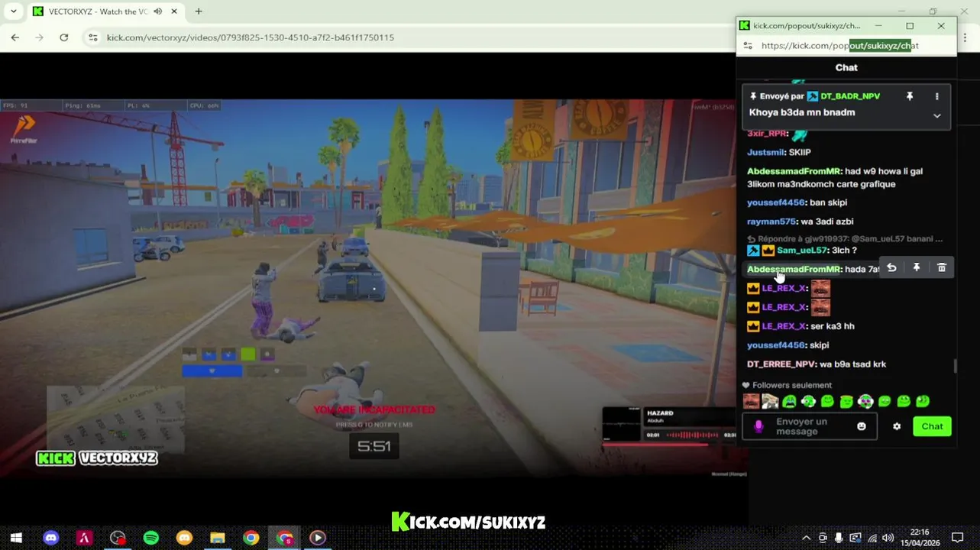Viewport: 980px width, 550px height.
Task: Open Sam_ueL57's user card
Action: (x=801, y=251)
